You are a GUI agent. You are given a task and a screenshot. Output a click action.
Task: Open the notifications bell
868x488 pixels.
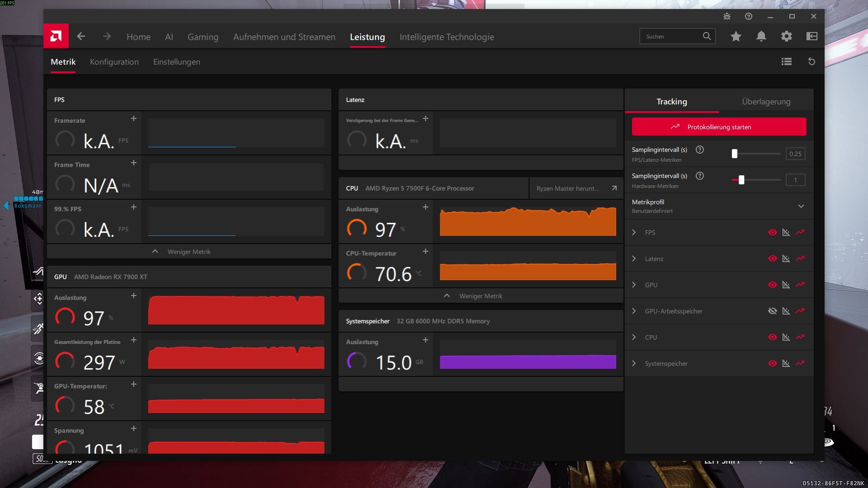(761, 37)
